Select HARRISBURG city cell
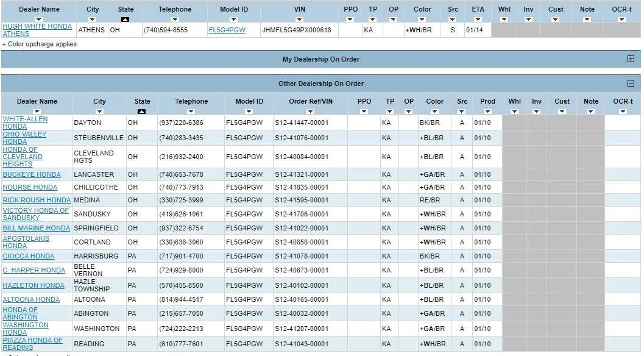Screen dimensions: 644x356 point(99,256)
